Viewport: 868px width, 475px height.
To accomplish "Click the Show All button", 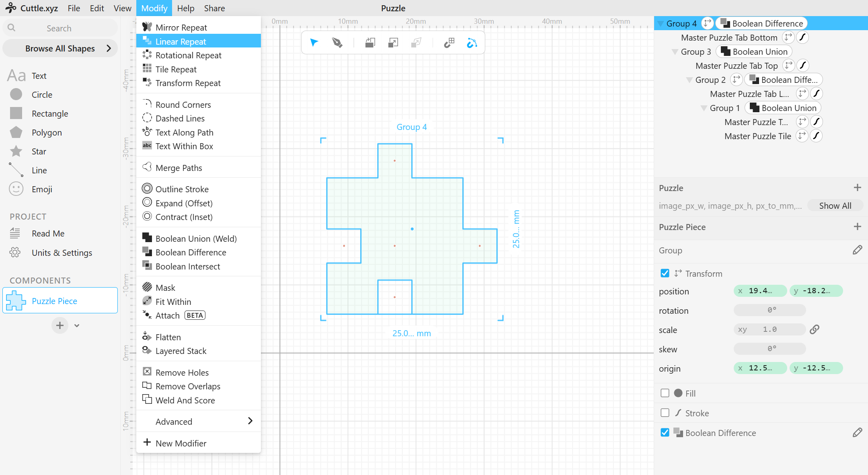I will 835,206.
